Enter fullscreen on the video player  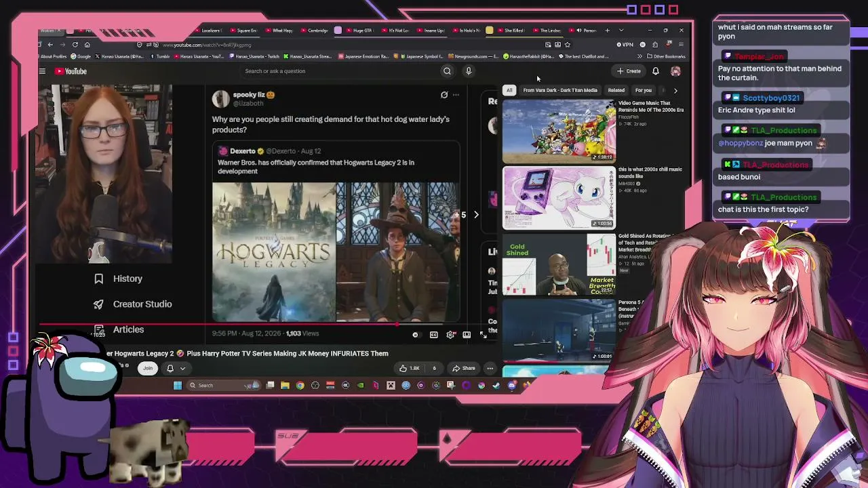click(483, 335)
